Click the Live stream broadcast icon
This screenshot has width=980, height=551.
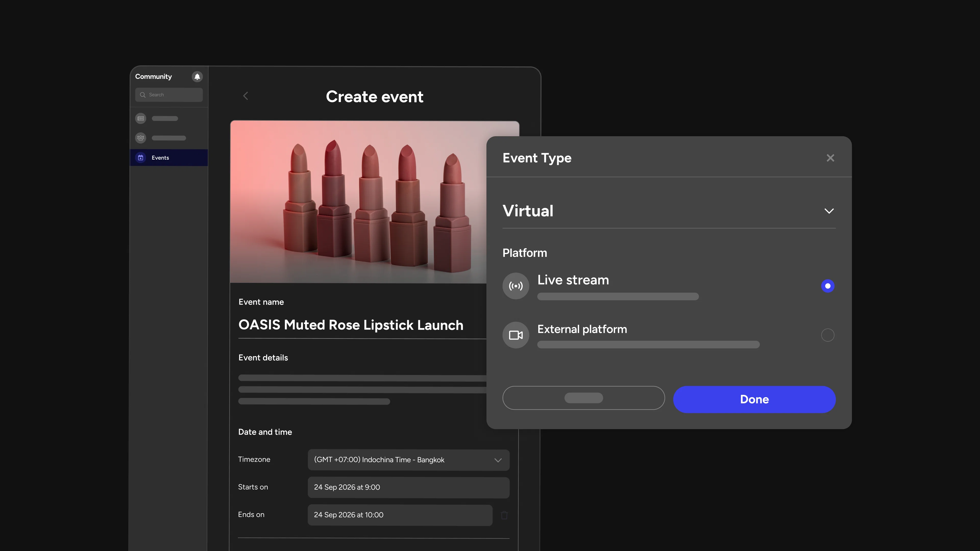coord(516,286)
